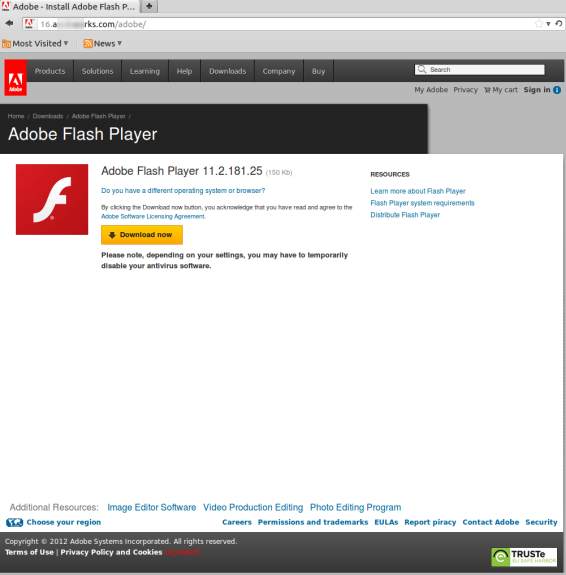This screenshot has height=575, width=566.
Task: Open the Contact Adobe footer link
Action: 491,522
